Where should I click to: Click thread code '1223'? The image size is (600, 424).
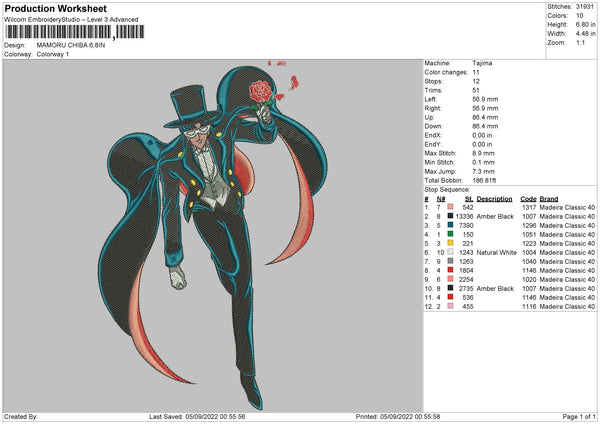529,243
